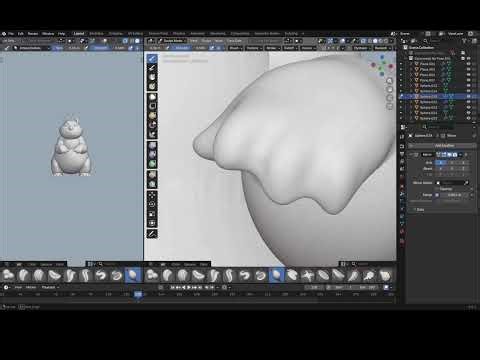Select the Rotate tool in sculpt toolbar
Screen dimensions: 480x360
[x=152, y=204]
